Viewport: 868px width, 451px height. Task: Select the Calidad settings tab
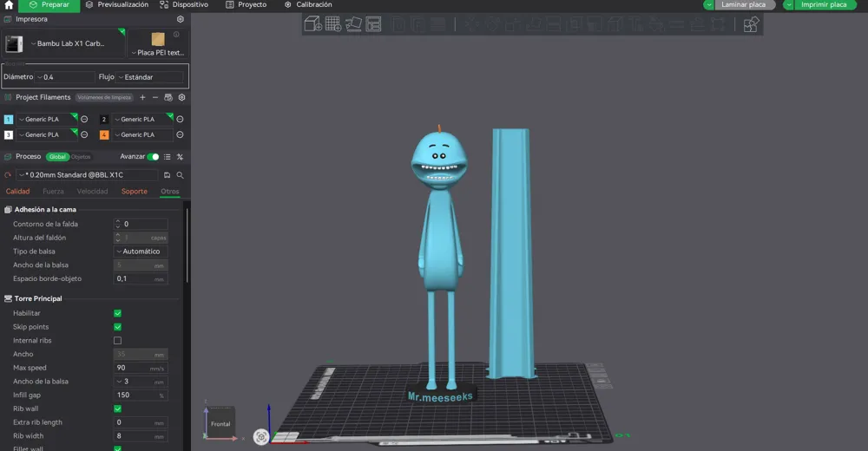(x=17, y=192)
